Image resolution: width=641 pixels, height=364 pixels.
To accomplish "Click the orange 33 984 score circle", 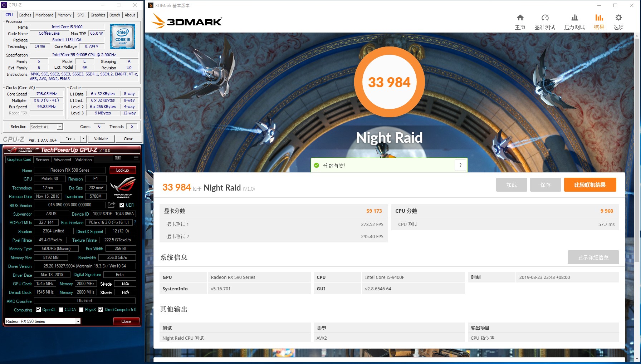I will [x=389, y=82].
